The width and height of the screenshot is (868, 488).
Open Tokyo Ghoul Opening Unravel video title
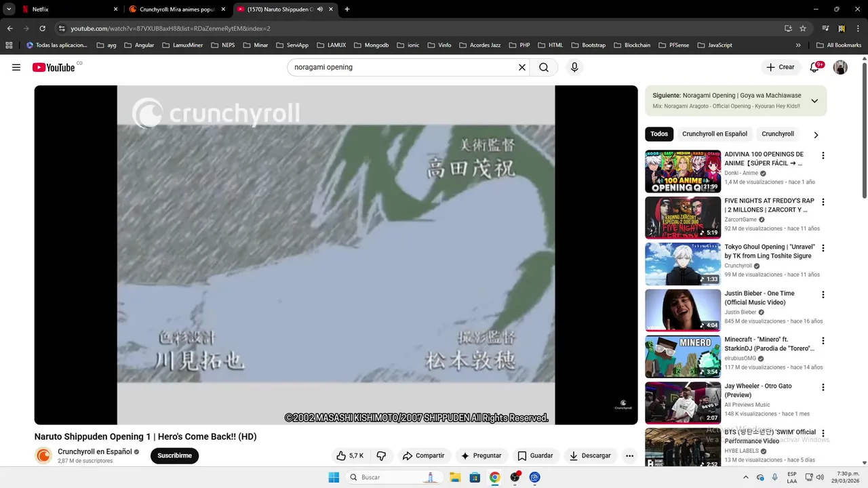click(770, 251)
